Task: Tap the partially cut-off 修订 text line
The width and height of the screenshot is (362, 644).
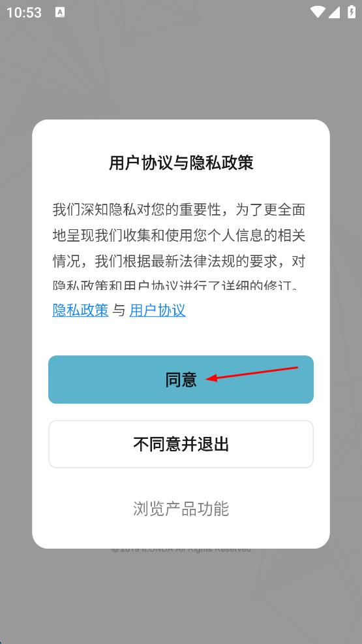Action: click(x=179, y=285)
